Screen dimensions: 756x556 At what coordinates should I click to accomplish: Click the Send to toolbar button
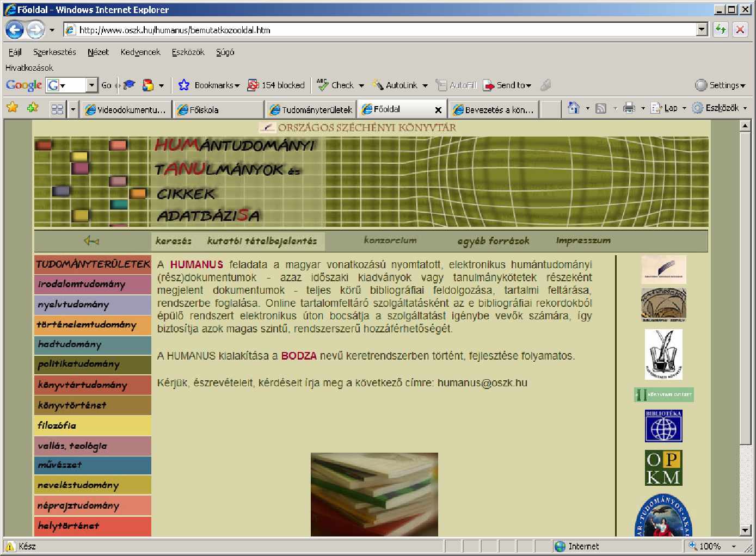[507, 85]
